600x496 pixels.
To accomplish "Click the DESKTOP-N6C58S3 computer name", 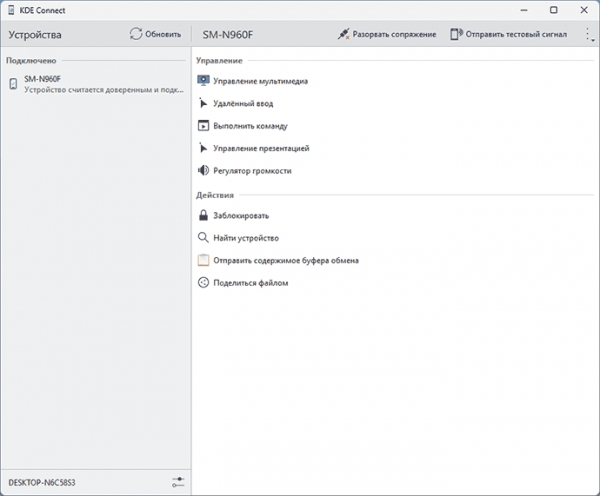I will tap(42, 483).
